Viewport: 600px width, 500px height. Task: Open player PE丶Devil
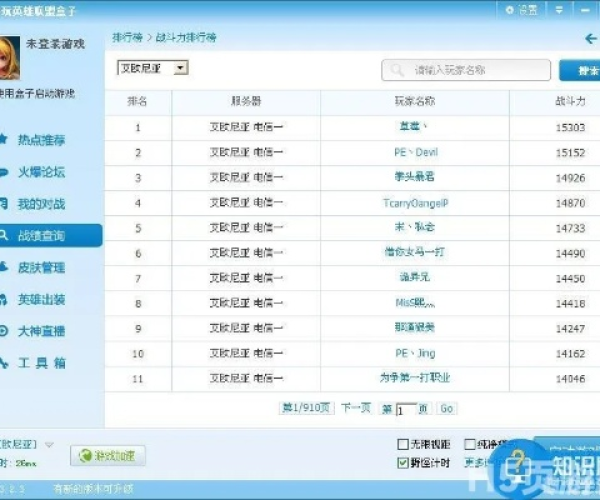(x=416, y=152)
